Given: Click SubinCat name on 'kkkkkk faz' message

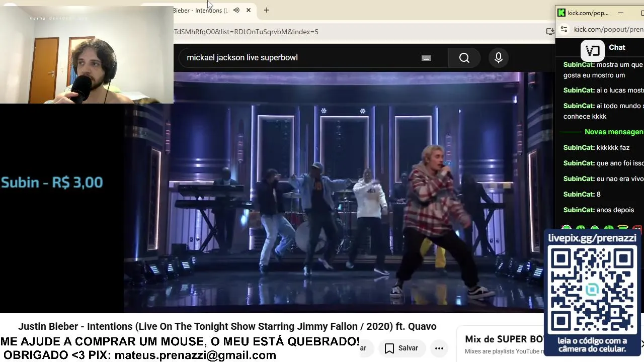Looking at the screenshot, I should (579, 147).
